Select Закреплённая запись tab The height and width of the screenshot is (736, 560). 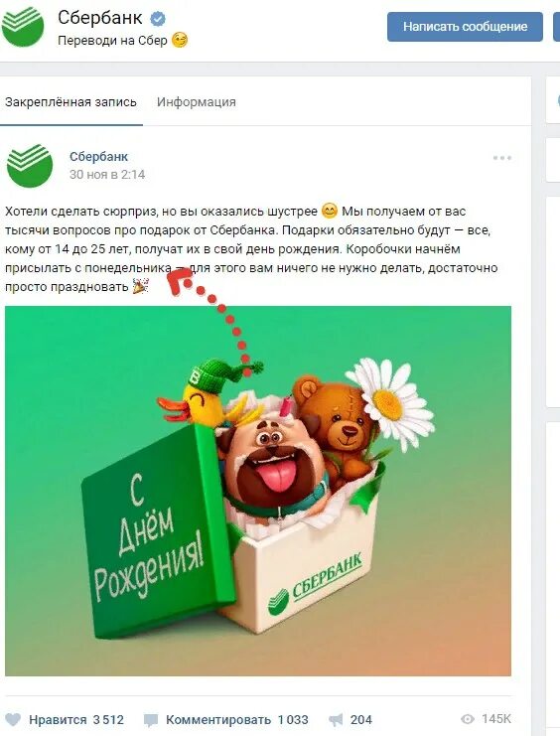click(x=70, y=102)
